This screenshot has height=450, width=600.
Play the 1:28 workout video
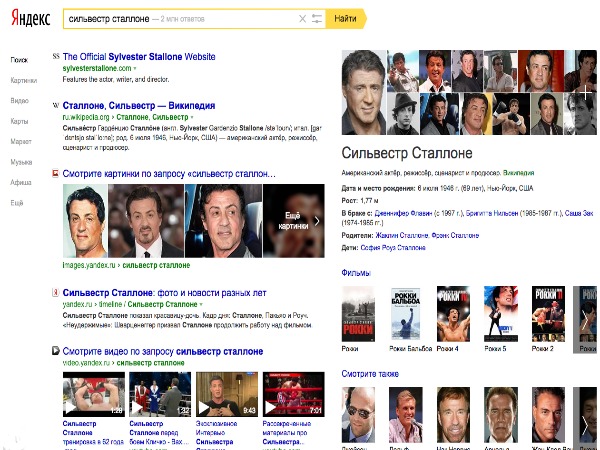click(94, 394)
